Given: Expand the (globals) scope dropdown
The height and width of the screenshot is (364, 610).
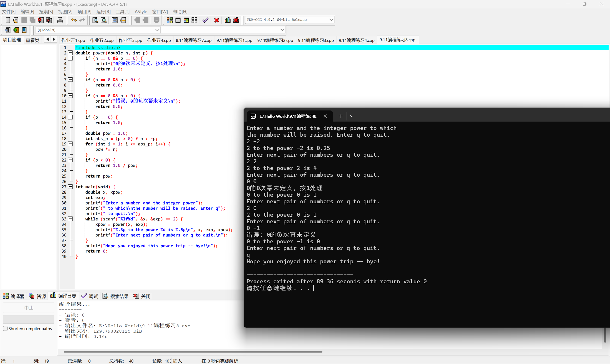Looking at the screenshot, I should (x=157, y=30).
